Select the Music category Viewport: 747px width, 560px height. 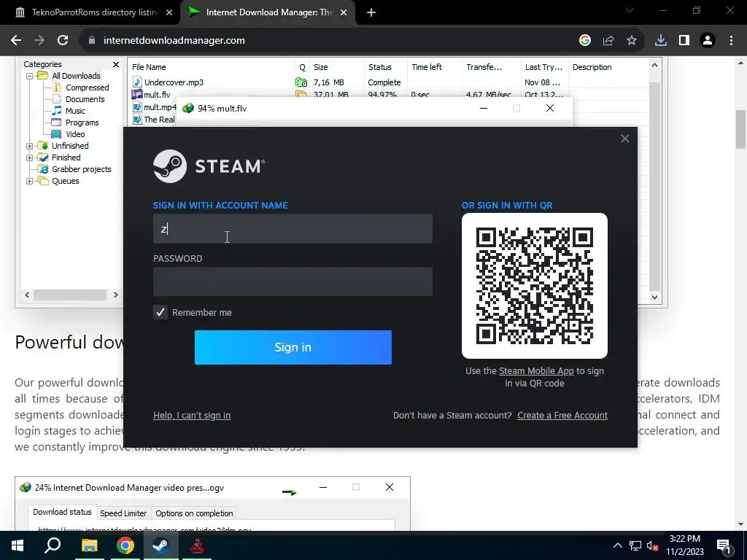(75, 111)
